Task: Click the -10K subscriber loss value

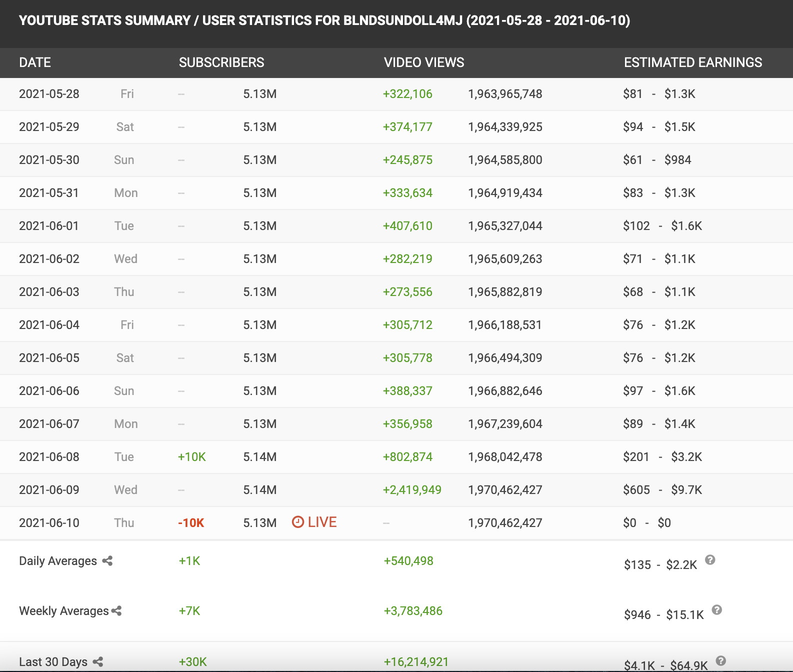Action: tap(191, 523)
